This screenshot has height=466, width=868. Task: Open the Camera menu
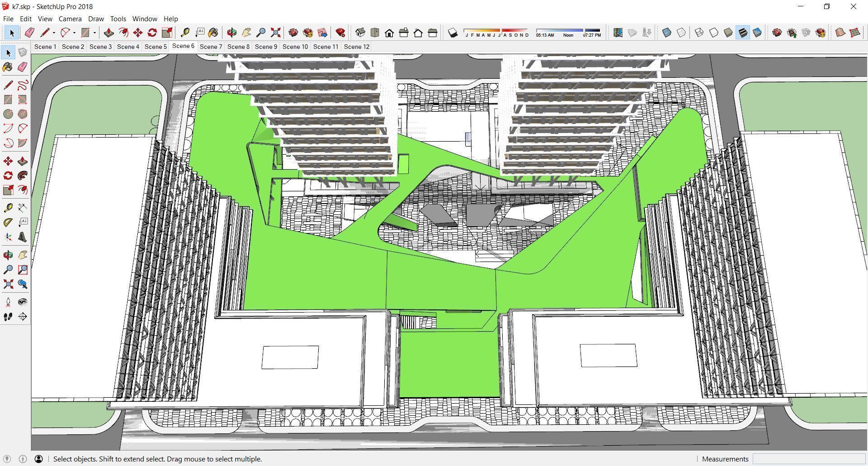[x=70, y=19]
